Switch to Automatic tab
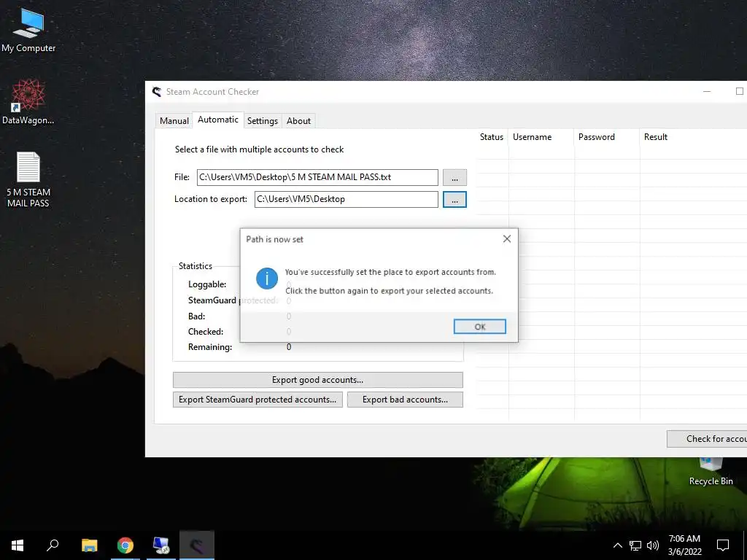The height and width of the screenshot is (560, 747). (217, 120)
